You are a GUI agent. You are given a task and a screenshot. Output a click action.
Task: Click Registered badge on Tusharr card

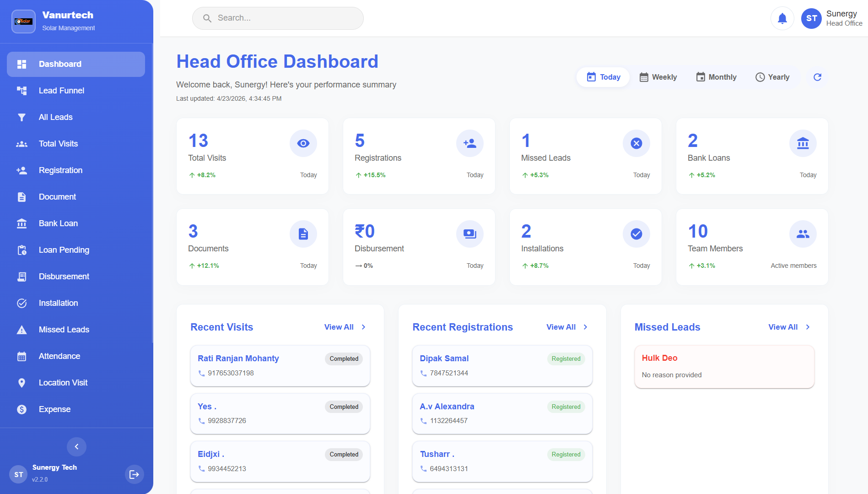[566, 454]
